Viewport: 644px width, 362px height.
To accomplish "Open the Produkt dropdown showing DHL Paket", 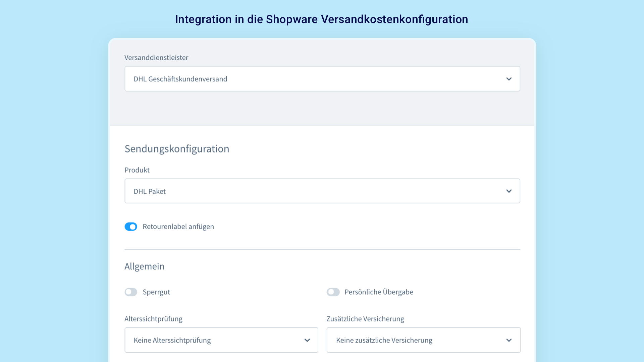I will [322, 191].
